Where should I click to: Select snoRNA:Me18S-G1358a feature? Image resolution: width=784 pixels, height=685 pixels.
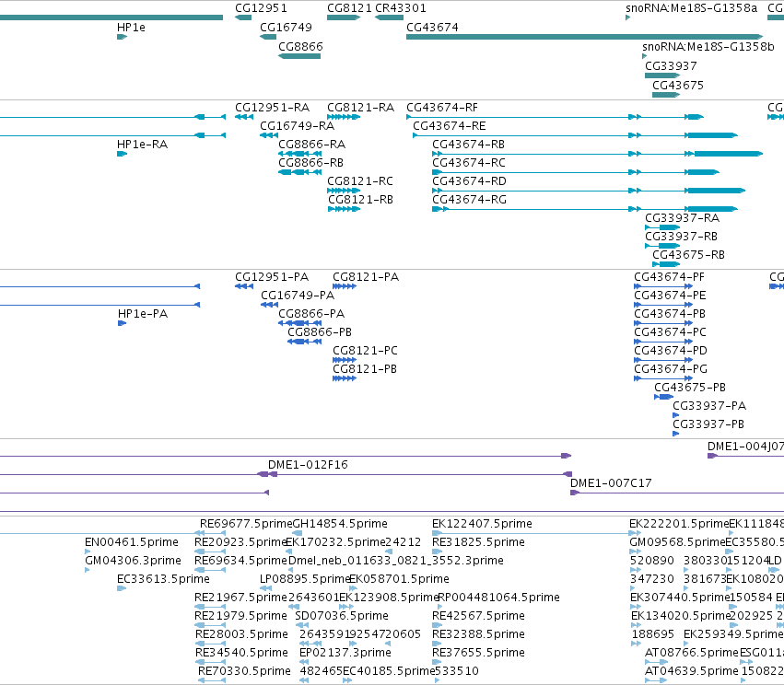(x=627, y=17)
